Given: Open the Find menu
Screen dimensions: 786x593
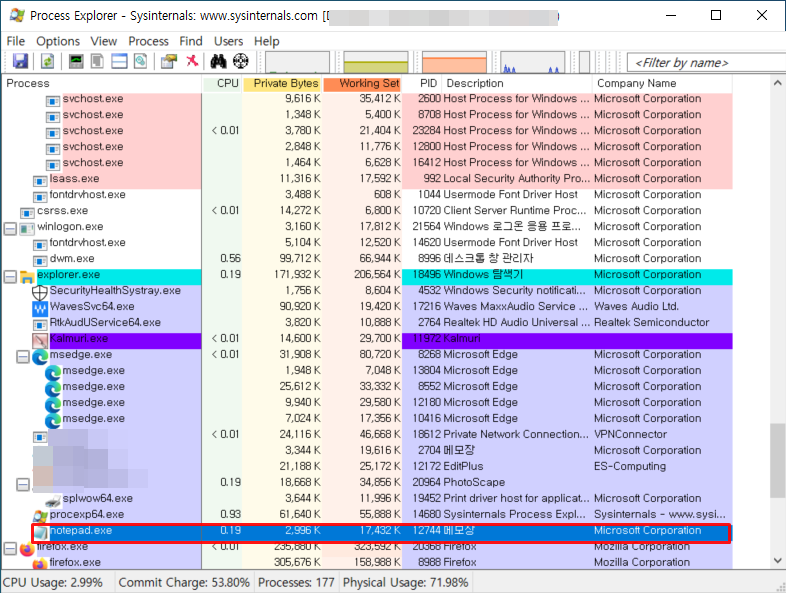Looking at the screenshot, I should (x=191, y=41).
